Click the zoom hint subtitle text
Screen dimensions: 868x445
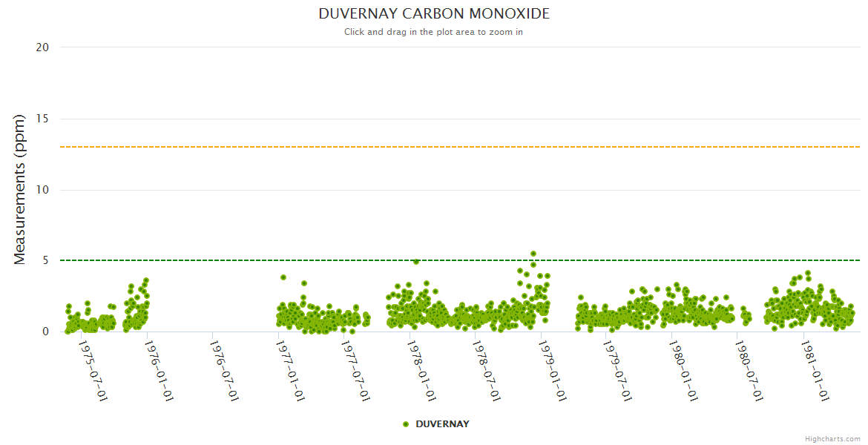(x=433, y=32)
